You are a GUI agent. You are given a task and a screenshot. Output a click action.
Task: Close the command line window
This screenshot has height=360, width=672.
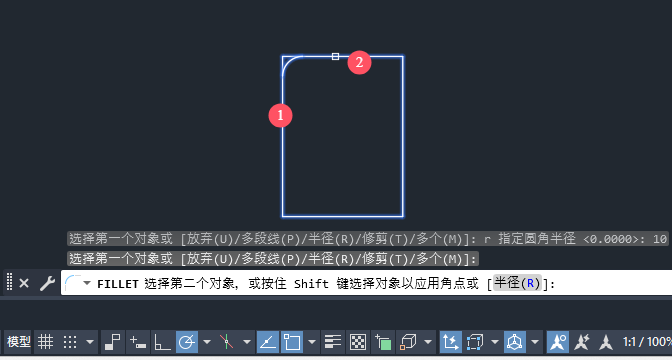point(24,283)
